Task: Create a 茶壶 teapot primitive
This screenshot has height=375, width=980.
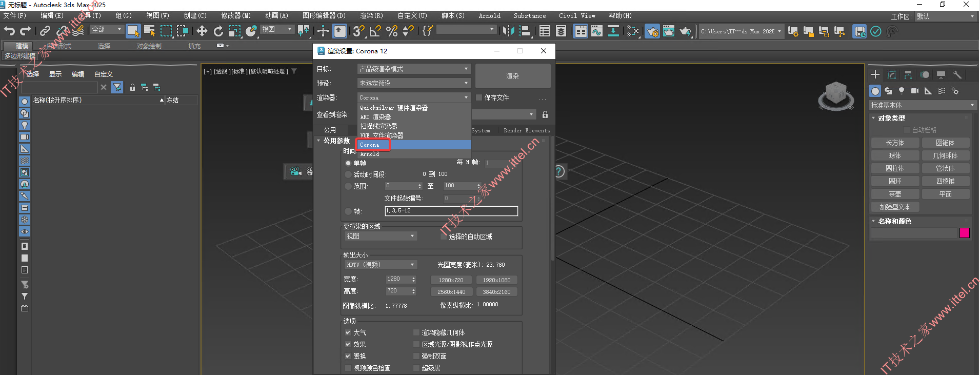Action: 895,194
